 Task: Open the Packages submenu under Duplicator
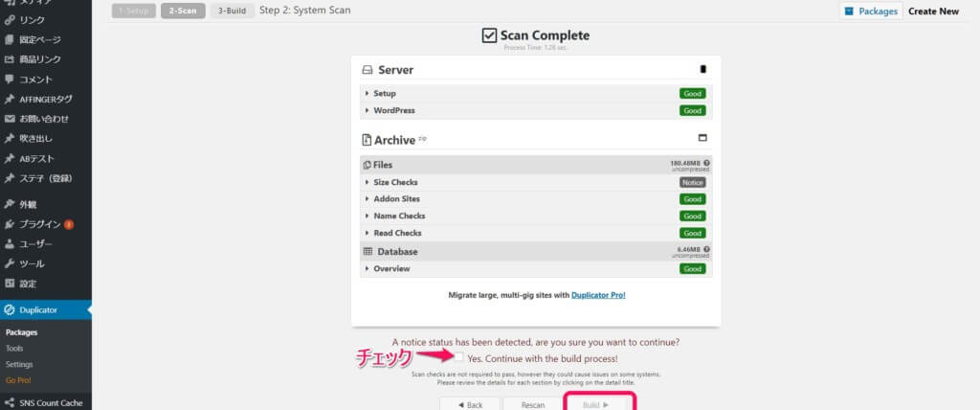point(22,332)
